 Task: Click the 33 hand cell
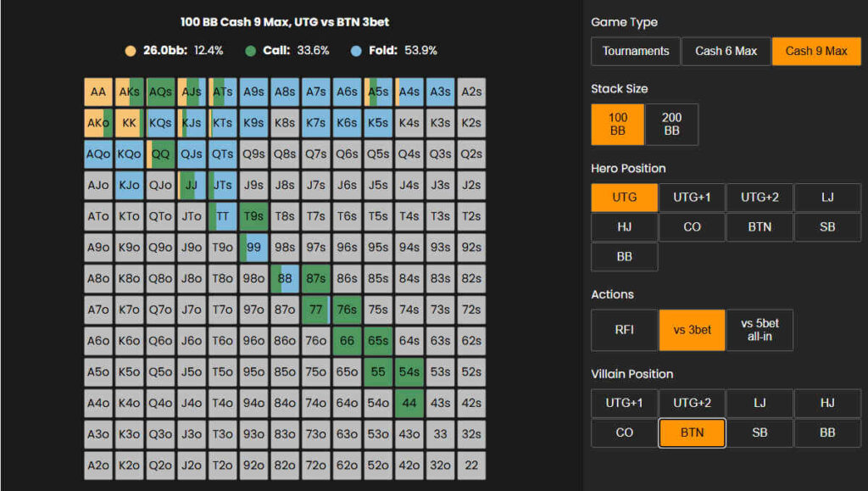click(440, 434)
